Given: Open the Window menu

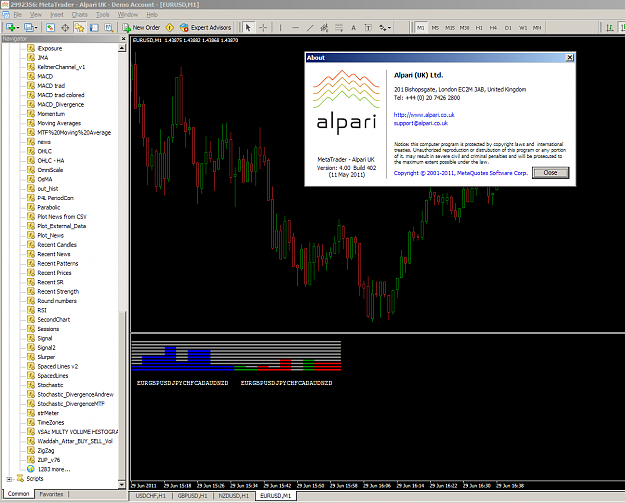Looking at the screenshot, I should click(128, 15).
